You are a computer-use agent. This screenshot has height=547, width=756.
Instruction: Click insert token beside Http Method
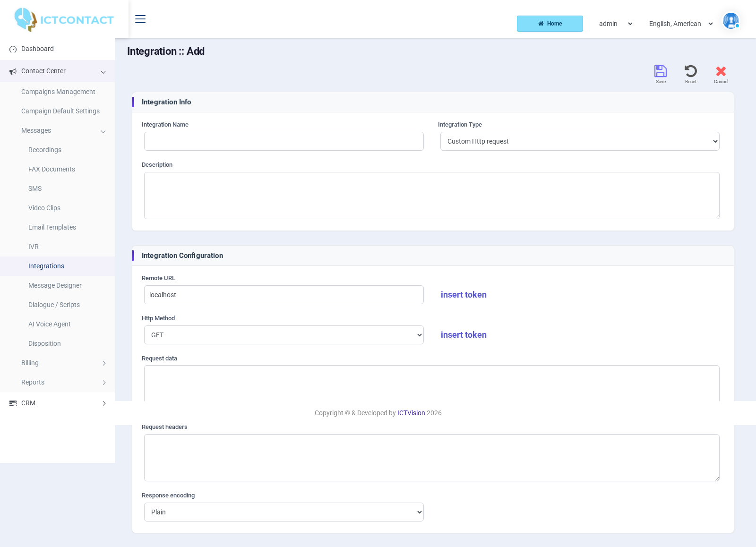coord(464,335)
